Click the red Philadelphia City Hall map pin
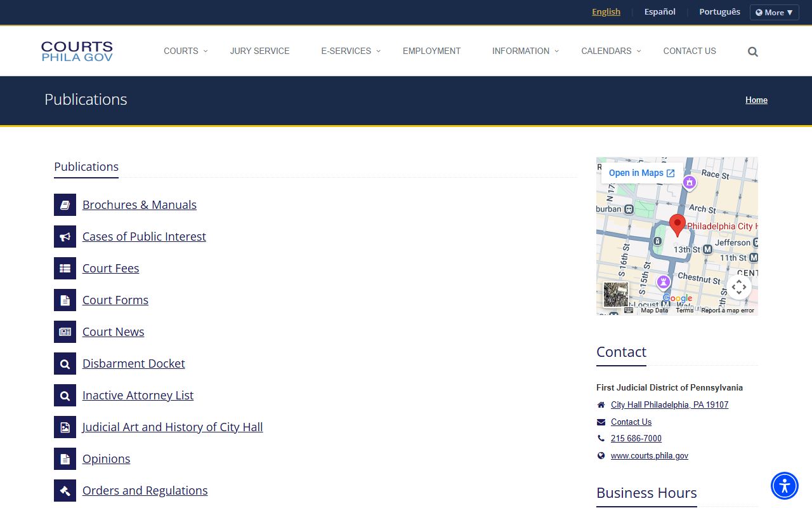 point(678,225)
